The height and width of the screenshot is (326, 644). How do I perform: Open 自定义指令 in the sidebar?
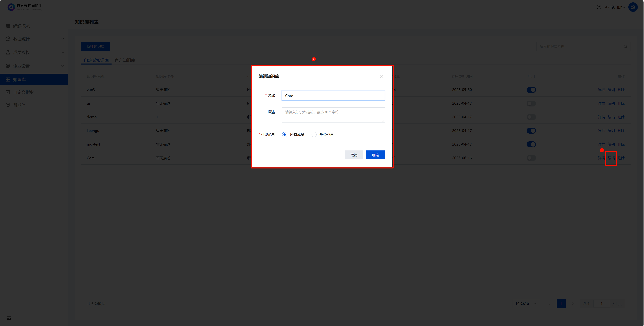point(23,92)
